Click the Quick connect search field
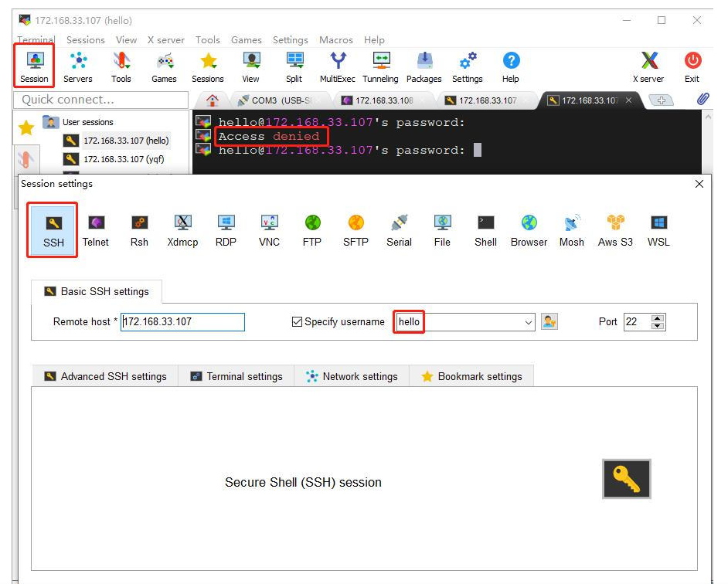The image size is (728, 584). (100, 100)
